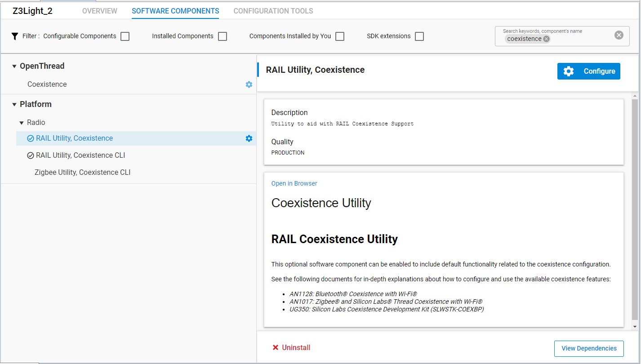This screenshot has width=641, height=364.
Task: Clear the search field with X icon
Action: coord(619,35)
